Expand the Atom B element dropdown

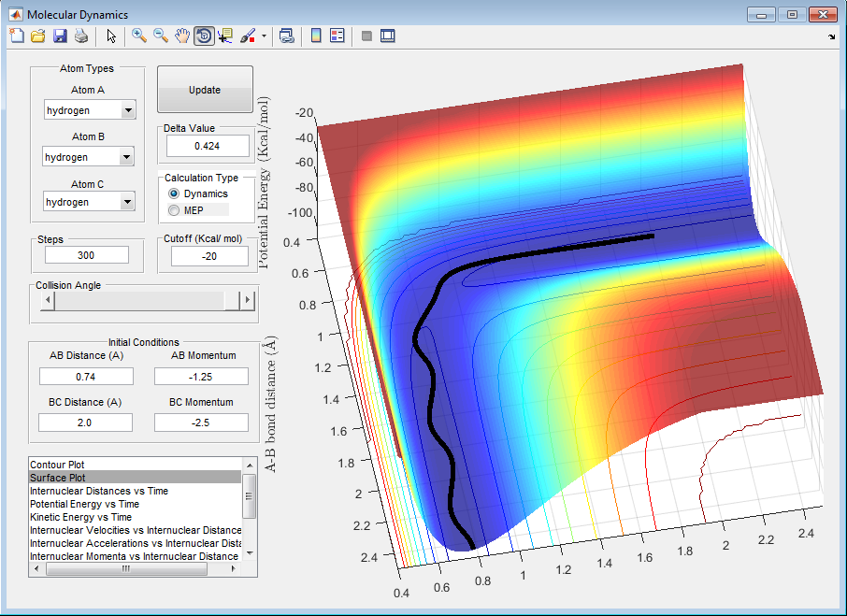coord(128,157)
